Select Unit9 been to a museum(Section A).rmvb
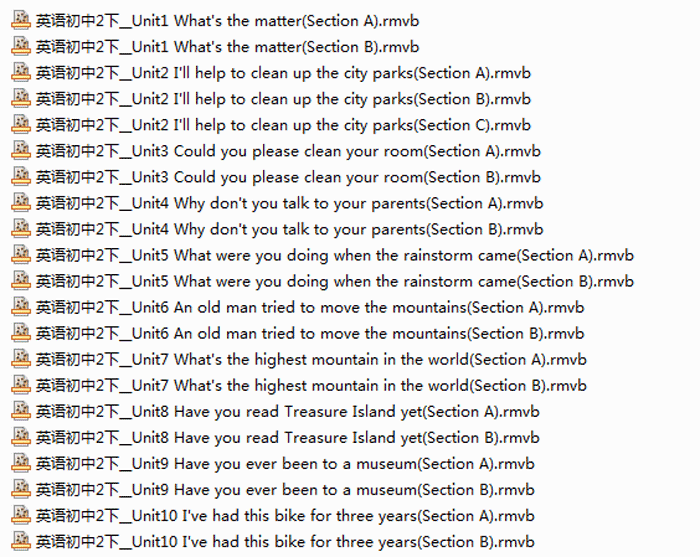The image size is (700, 557). [x=285, y=463]
